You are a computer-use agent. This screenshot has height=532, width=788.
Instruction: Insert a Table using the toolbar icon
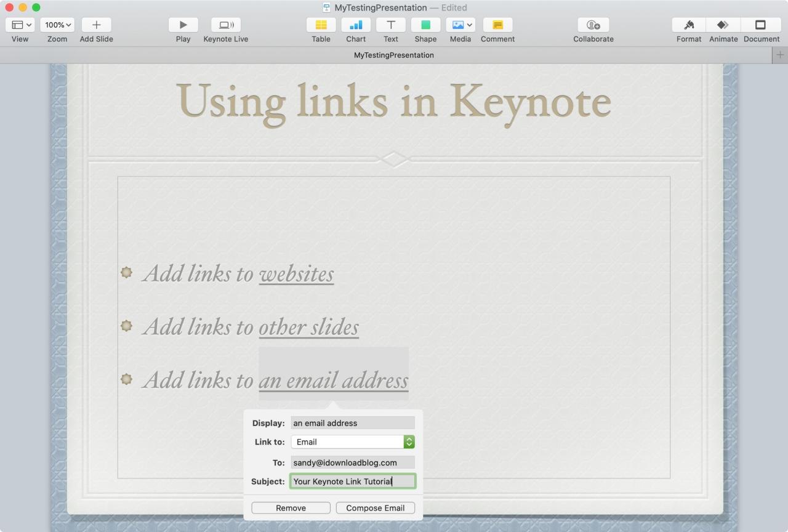(321, 25)
